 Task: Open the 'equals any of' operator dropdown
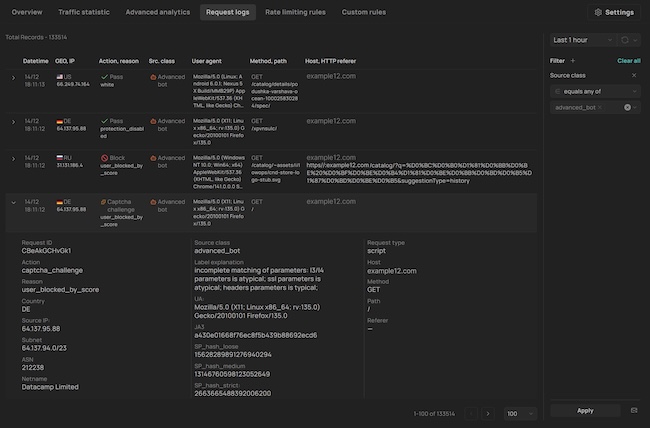point(594,90)
